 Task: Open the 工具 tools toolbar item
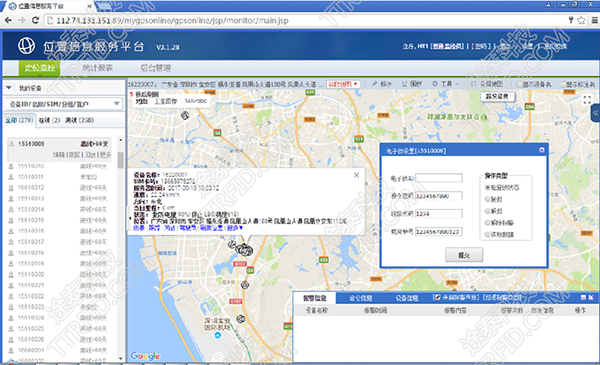point(443,84)
